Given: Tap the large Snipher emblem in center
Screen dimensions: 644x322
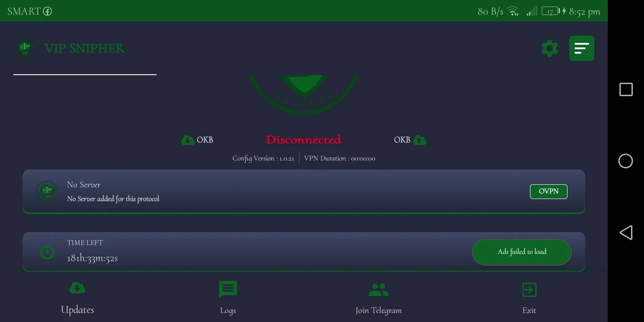Looking at the screenshot, I should coord(304,94).
